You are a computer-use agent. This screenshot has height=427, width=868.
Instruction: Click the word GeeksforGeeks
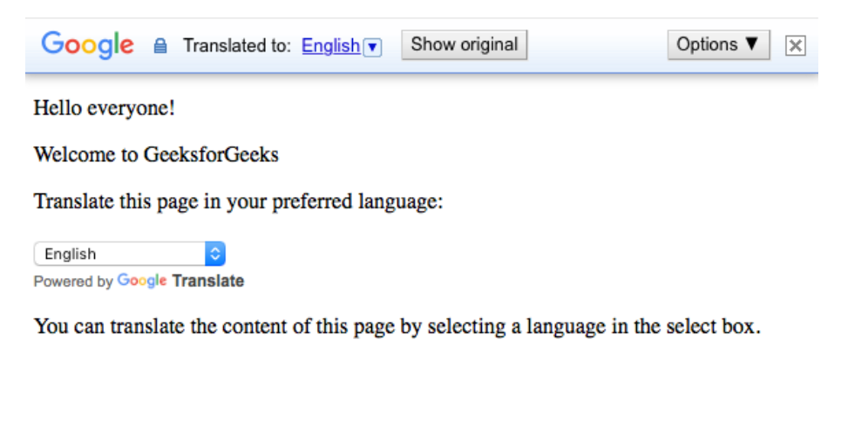(211, 155)
